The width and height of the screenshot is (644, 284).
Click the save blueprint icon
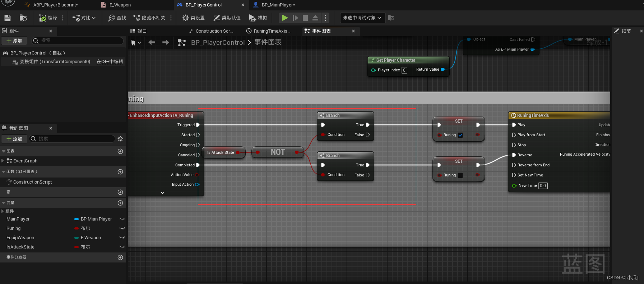point(8,18)
